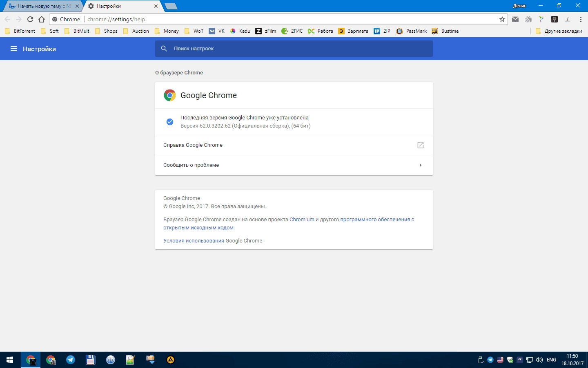This screenshot has width=588, height=368.
Task: Open Справка Google Chrome external link
Action: 421,145
